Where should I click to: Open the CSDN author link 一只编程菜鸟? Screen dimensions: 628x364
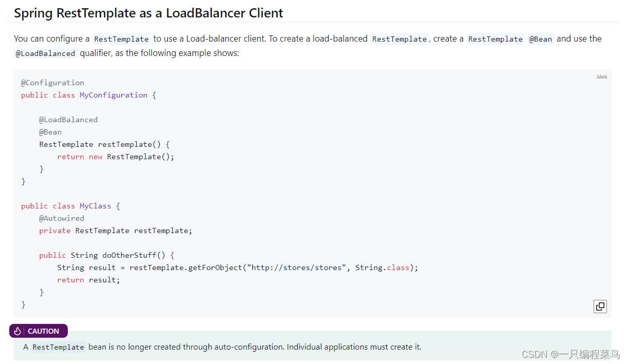[585, 354]
